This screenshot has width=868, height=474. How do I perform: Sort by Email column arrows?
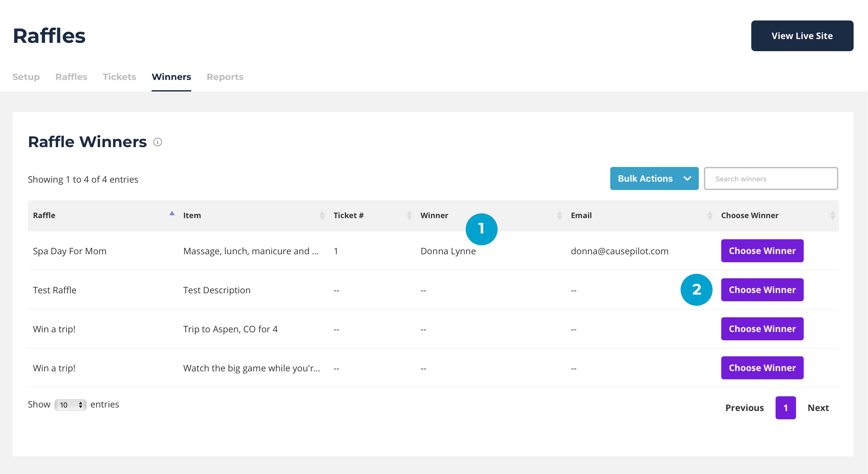coord(710,216)
